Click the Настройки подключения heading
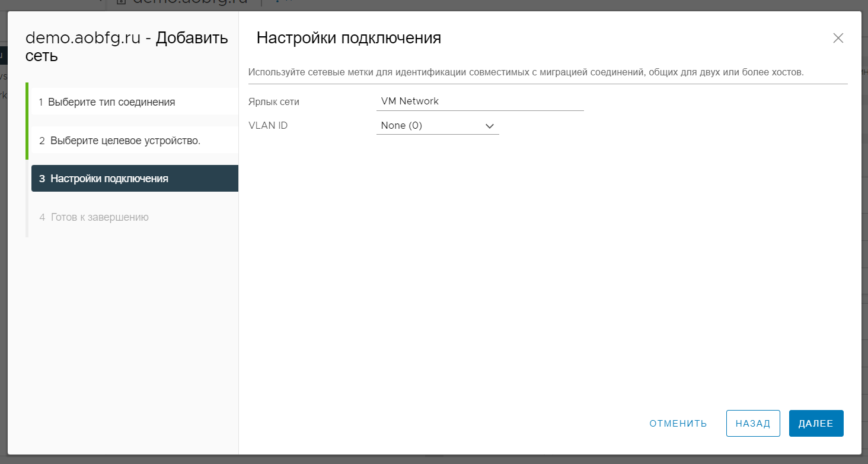Screen dimensions: 868x464 [x=349, y=38]
